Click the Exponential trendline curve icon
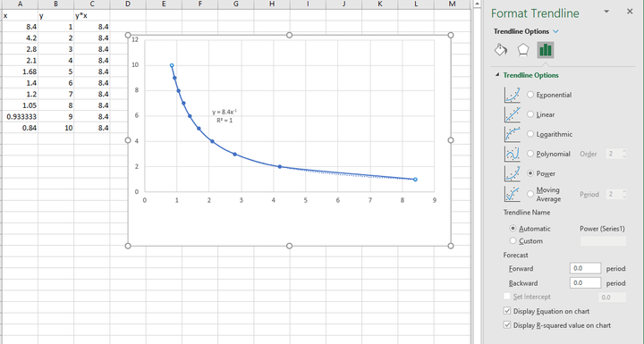The height and width of the screenshot is (344, 644). point(513,95)
